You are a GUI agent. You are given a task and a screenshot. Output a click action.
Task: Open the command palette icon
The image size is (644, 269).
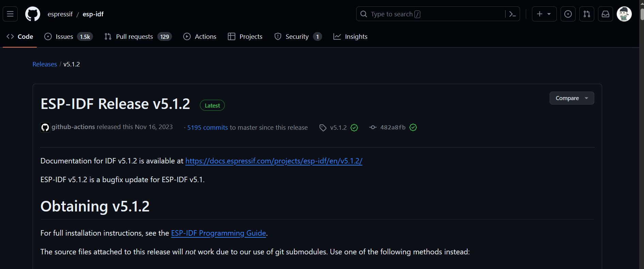click(x=512, y=14)
